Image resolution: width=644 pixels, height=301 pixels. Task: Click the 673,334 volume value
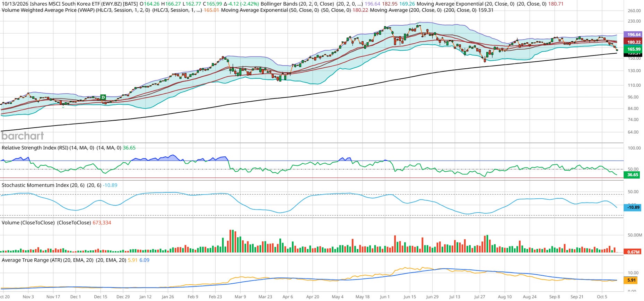coord(102,223)
